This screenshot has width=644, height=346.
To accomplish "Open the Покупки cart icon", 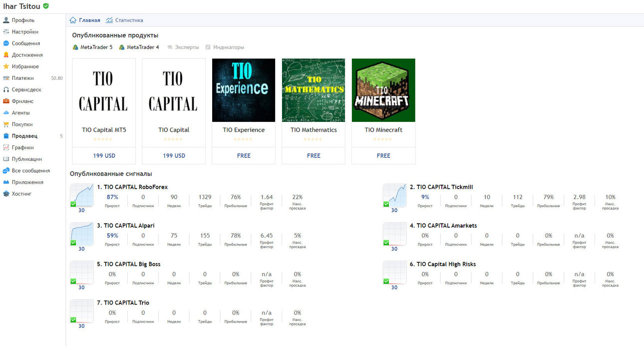I will coord(6,124).
